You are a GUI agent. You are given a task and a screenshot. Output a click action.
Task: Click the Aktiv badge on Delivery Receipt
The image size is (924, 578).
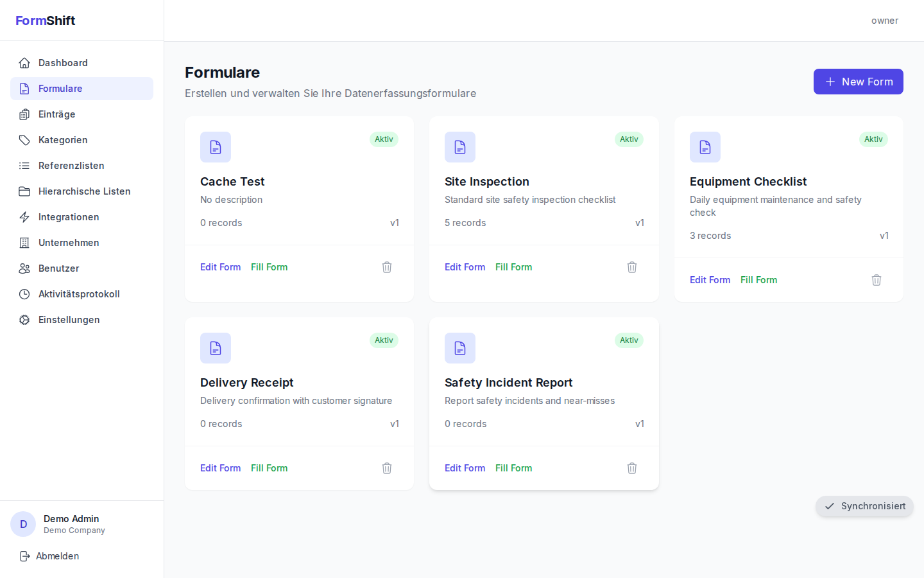(384, 340)
